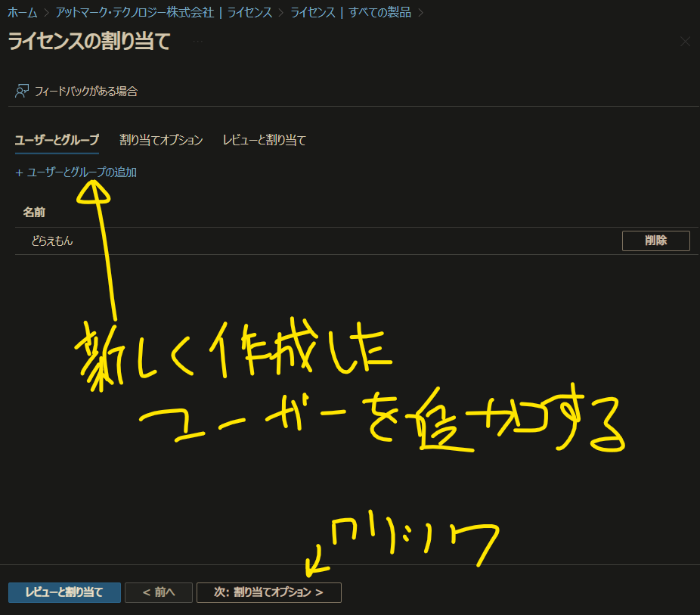The image size is (700, 615).
Task: Click the chevron after すべての製品 breadcrumb
Action: (x=422, y=12)
